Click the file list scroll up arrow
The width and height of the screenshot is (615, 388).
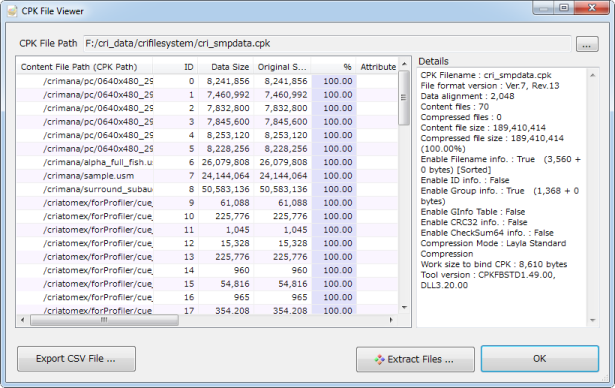tap(404, 64)
